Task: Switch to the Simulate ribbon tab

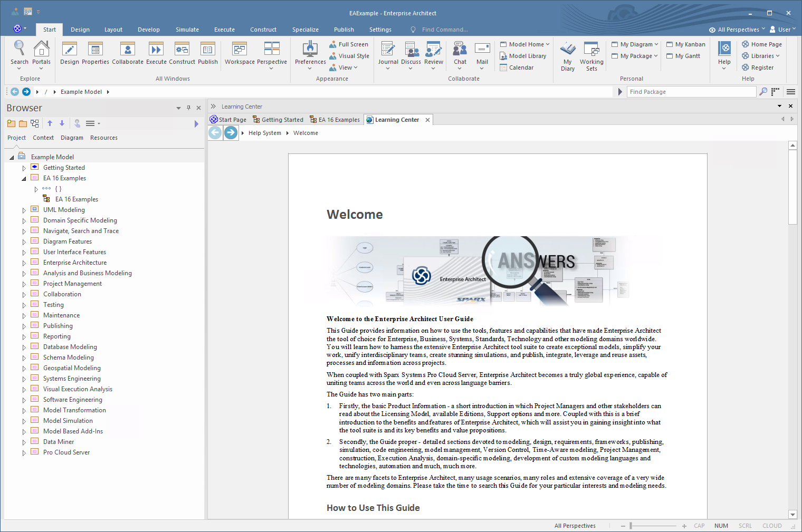Action: pos(187,30)
